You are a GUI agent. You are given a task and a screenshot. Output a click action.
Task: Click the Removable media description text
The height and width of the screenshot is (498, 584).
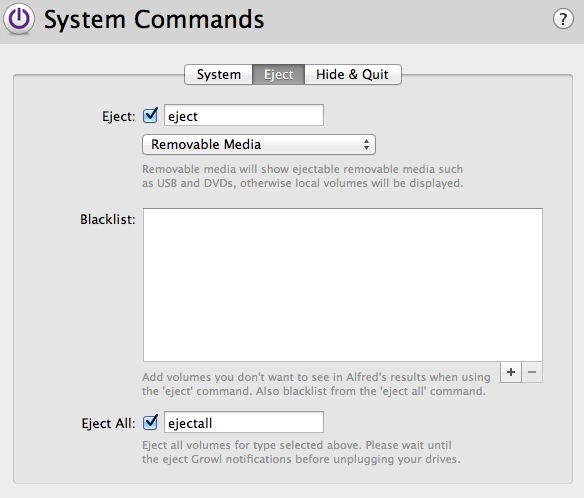pos(302,176)
